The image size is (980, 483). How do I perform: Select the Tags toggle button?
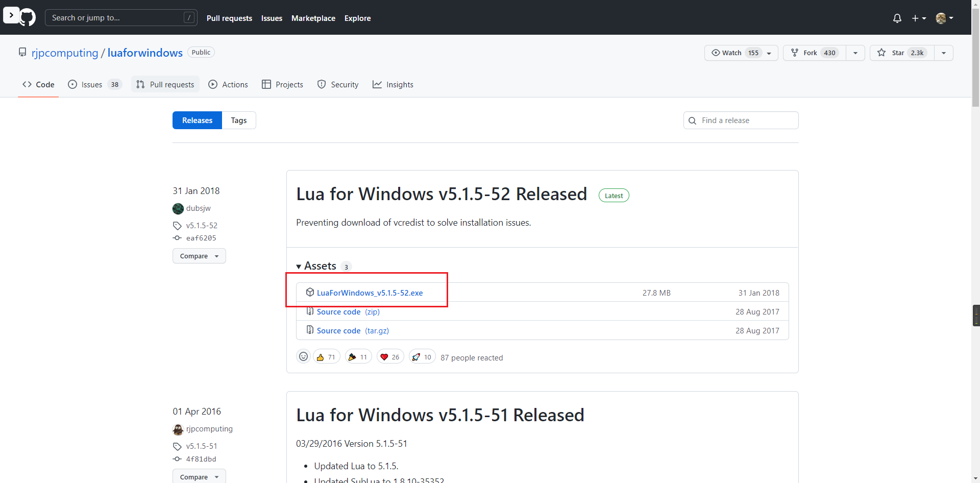coord(239,120)
